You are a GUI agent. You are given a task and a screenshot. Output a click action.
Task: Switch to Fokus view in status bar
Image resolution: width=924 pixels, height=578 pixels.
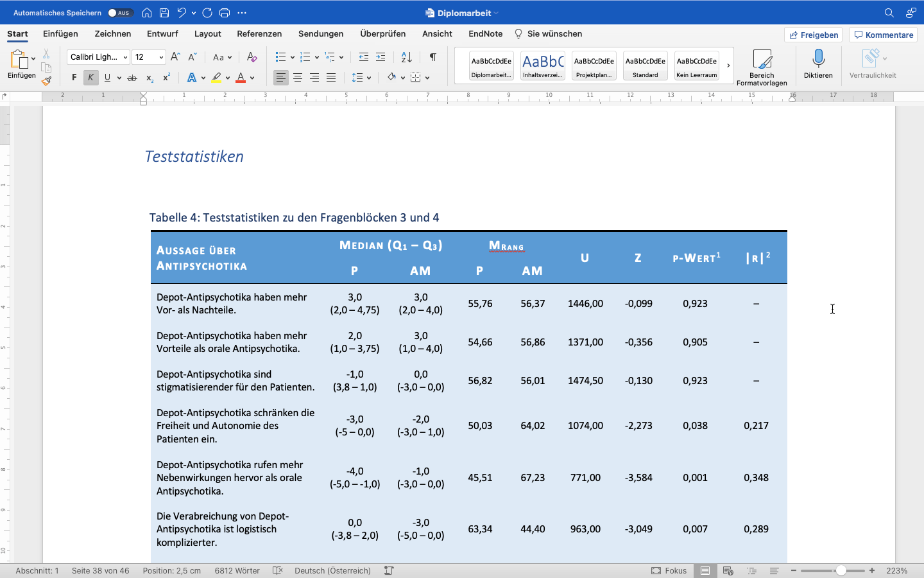pos(669,570)
